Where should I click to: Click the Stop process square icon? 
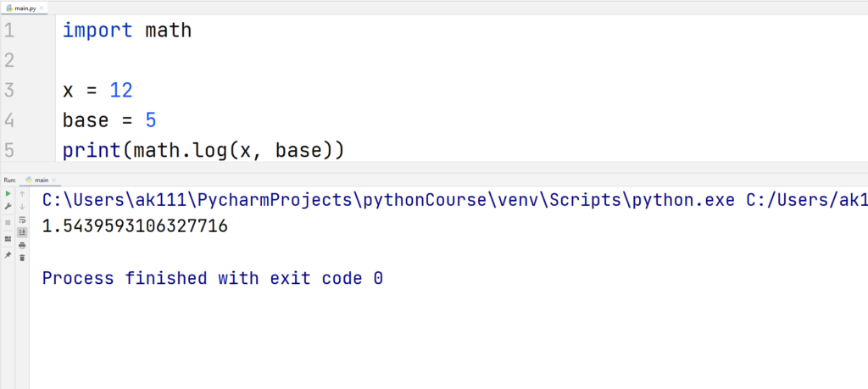tap(8, 222)
